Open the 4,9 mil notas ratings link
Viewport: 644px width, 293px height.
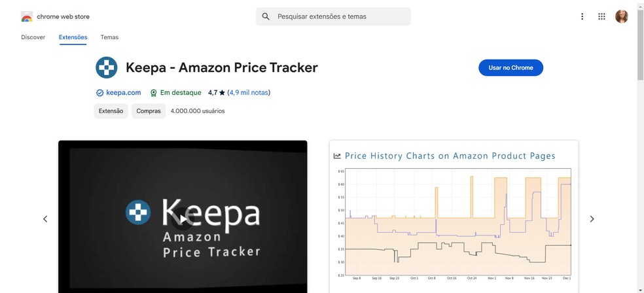249,93
